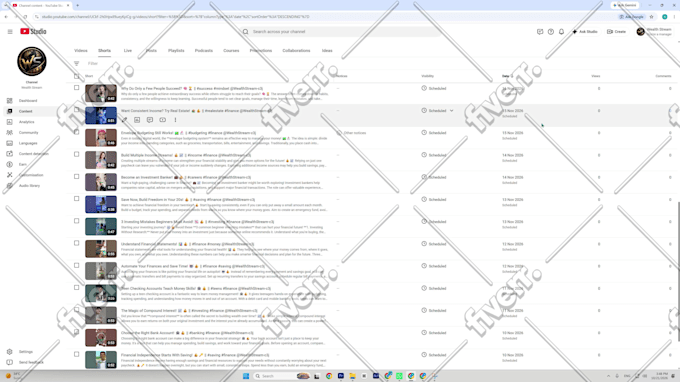Switch to the Collaborations tab
The image size is (680, 382).
[x=296, y=51]
